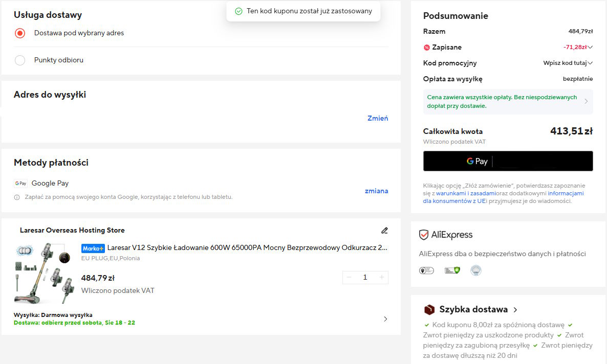Click the pencil edit icon for Laresar store

pyautogui.click(x=384, y=231)
